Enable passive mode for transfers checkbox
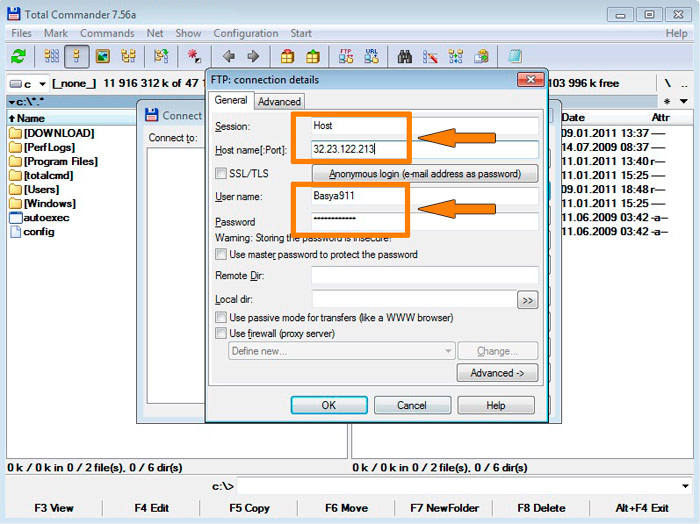This screenshot has width=700, height=524. 221,318
